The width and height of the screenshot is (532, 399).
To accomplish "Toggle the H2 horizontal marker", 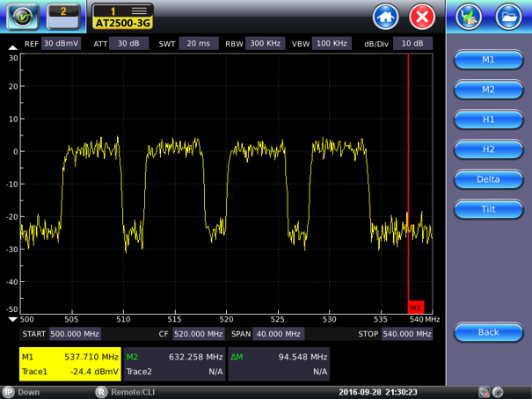I will click(x=488, y=149).
